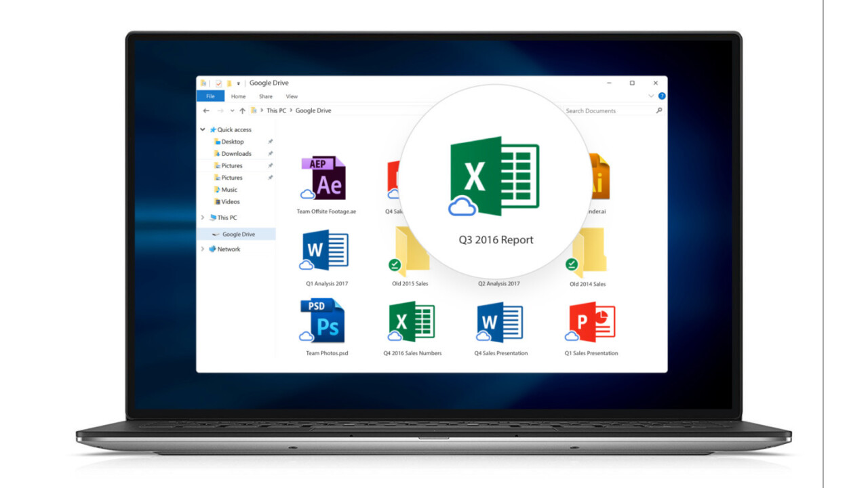Open the File tab
The height and width of the screenshot is (488, 868).
click(210, 96)
